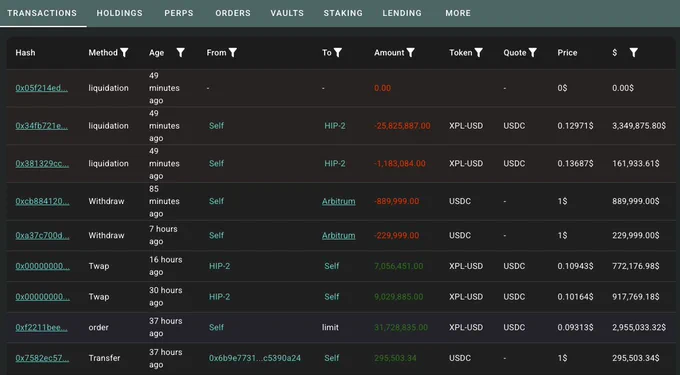Select the amount 31,728,835.00
The width and height of the screenshot is (680, 375).
tap(401, 327)
